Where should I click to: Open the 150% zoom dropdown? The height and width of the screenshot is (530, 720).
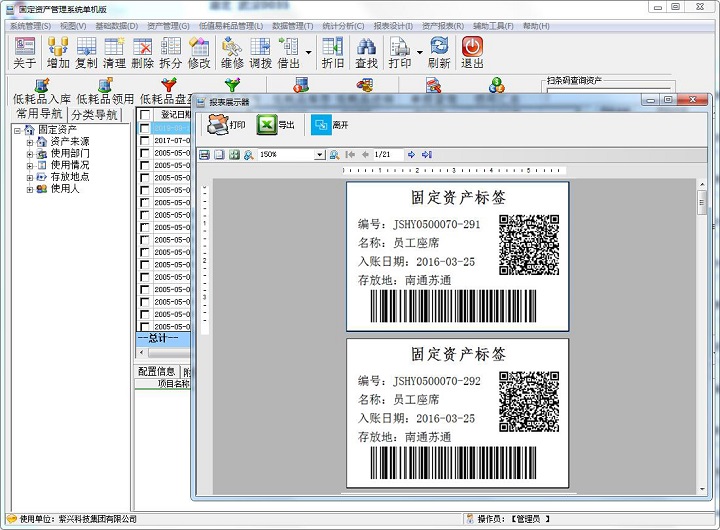(320, 155)
